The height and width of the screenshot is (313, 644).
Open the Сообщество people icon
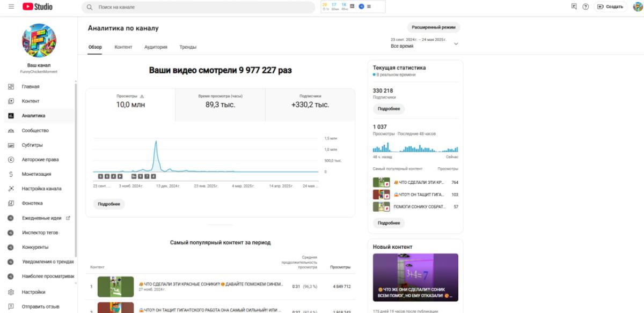click(x=11, y=131)
